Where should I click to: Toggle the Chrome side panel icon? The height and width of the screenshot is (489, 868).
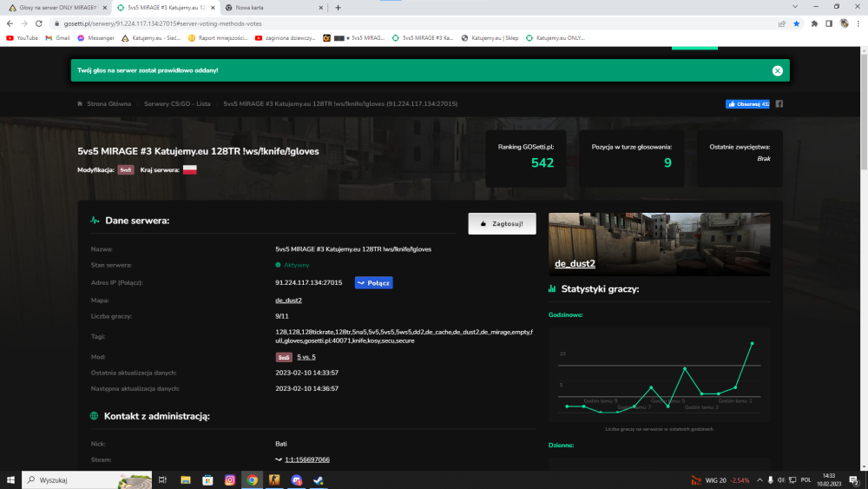(x=829, y=23)
